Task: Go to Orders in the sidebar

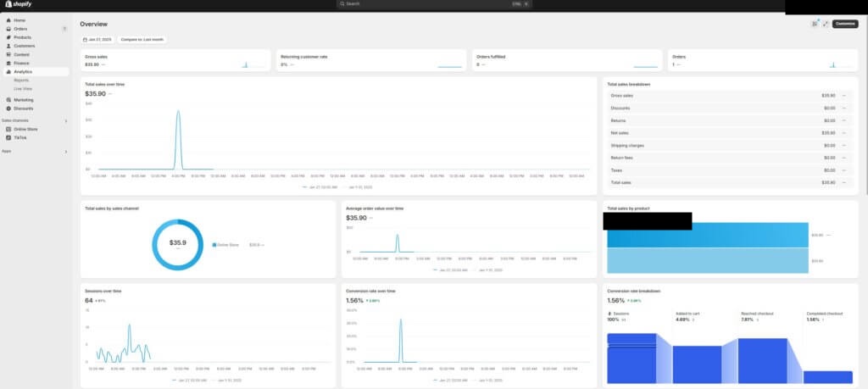Action: (x=21, y=29)
